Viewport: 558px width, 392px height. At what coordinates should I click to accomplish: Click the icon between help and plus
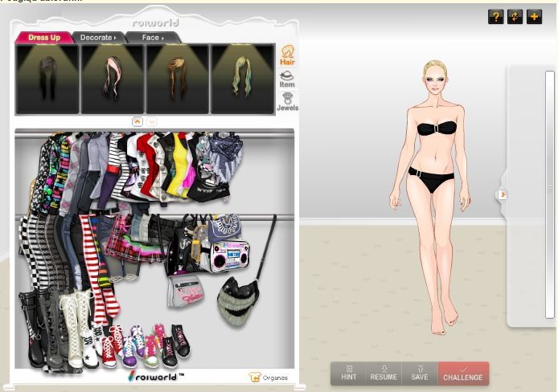click(x=515, y=17)
